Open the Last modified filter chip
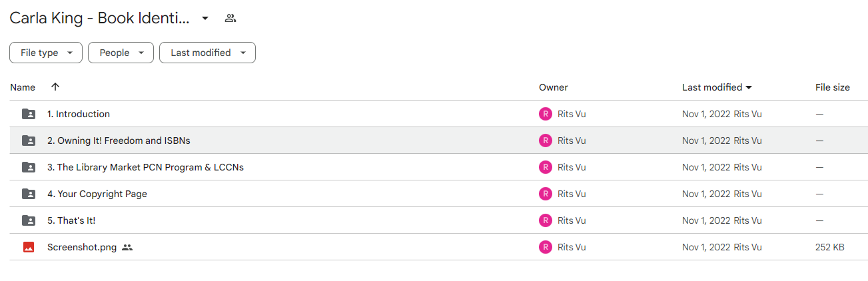 [207, 53]
